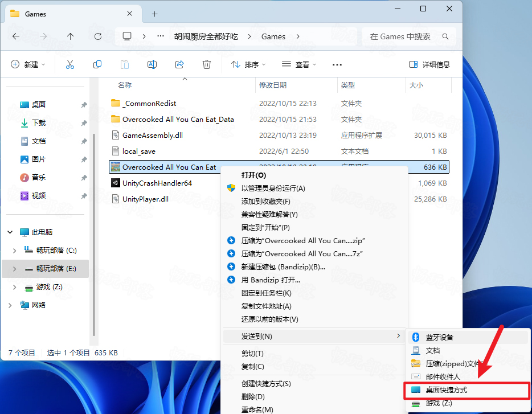532x414 pixels.
Task: Click 固定到任务栏(K) menu entry
Action: pos(314,293)
